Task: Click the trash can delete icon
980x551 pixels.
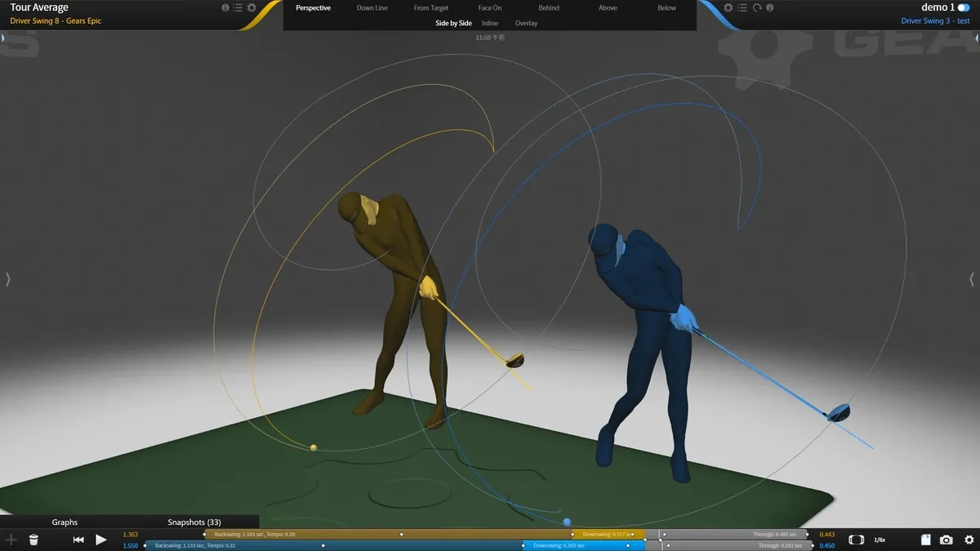Action: click(33, 540)
